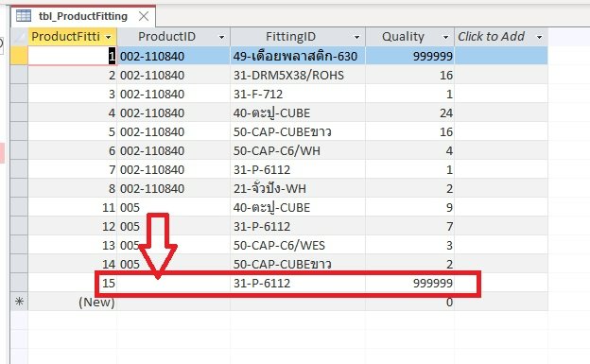This screenshot has width=590, height=364.
Task: Click Quality value 4 in row 6
Action: pos(409,150)
